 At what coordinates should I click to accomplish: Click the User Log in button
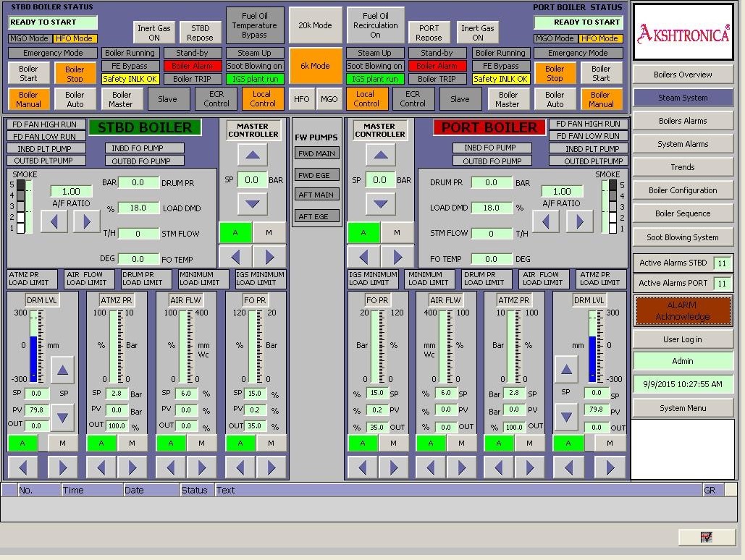683,339
